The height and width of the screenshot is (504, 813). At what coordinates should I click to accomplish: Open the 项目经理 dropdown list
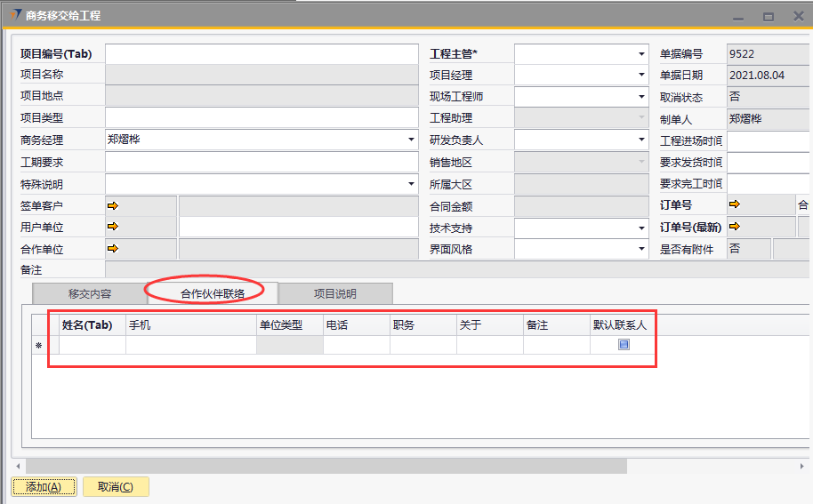641,76
